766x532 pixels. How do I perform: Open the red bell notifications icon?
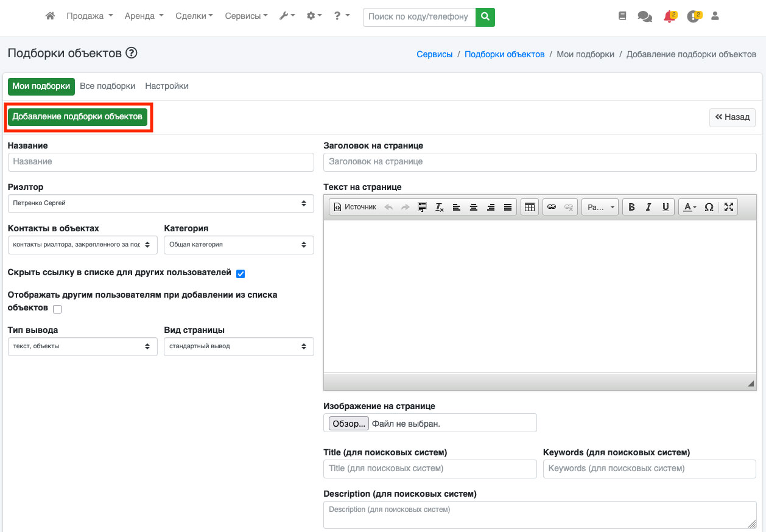[669, 16]
